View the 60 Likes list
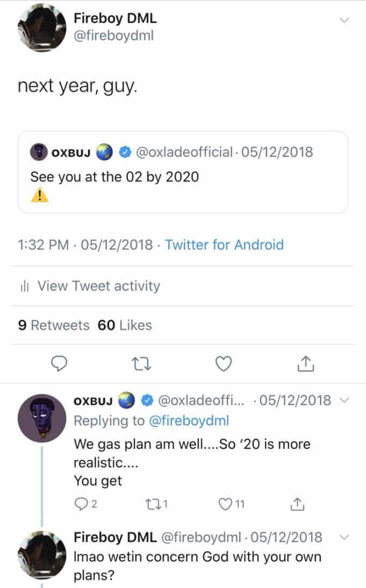The width and height of the screenshot is (366, 588). click(125, 325)
